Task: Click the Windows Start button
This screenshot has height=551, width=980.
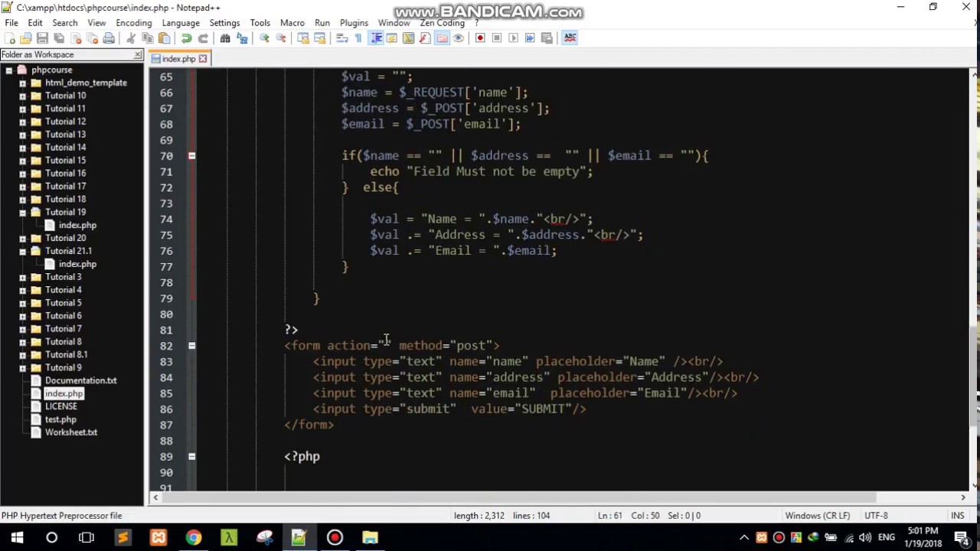Action: coord(17,537)
